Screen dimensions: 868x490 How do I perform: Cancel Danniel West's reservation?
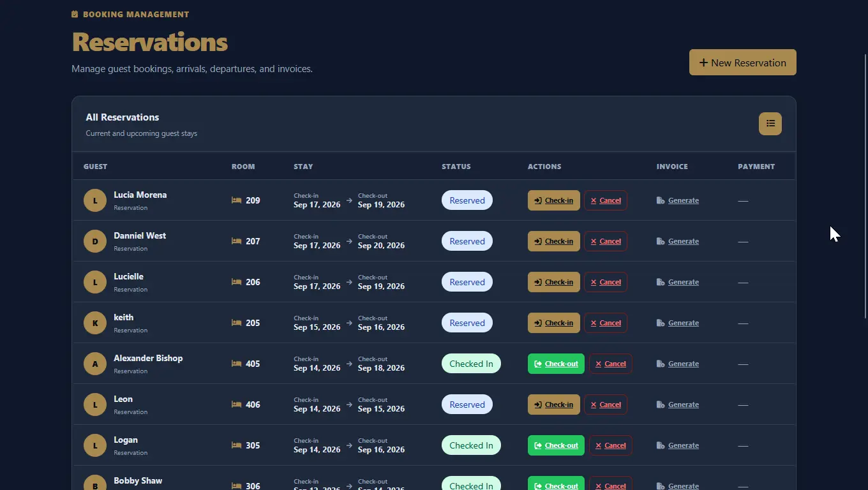pyautogui.click(x=606, y=241)
